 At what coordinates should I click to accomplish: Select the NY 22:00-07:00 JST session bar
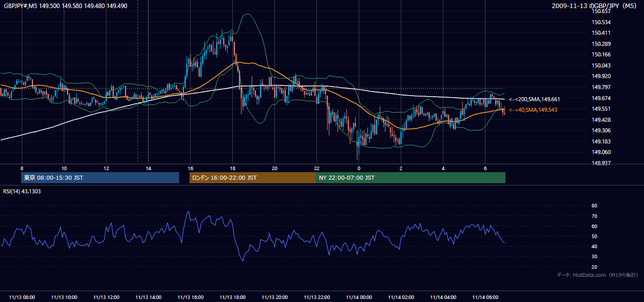pos(411,178)
